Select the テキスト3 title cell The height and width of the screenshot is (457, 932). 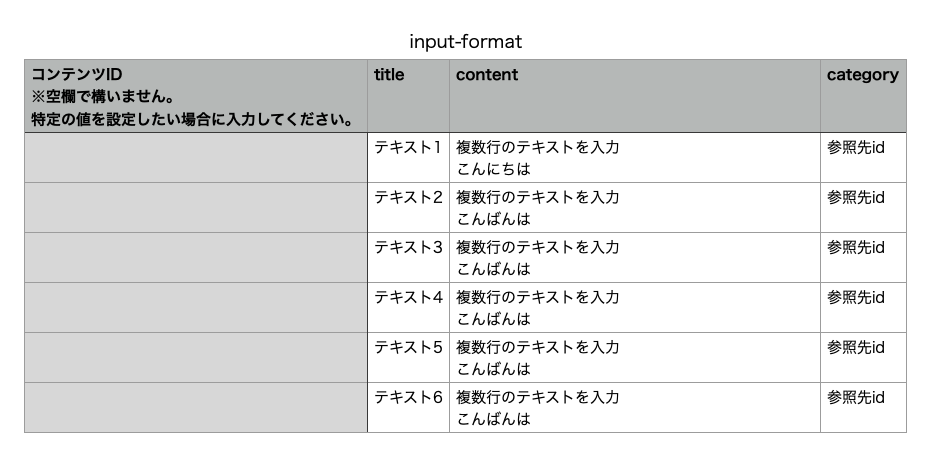408,258
